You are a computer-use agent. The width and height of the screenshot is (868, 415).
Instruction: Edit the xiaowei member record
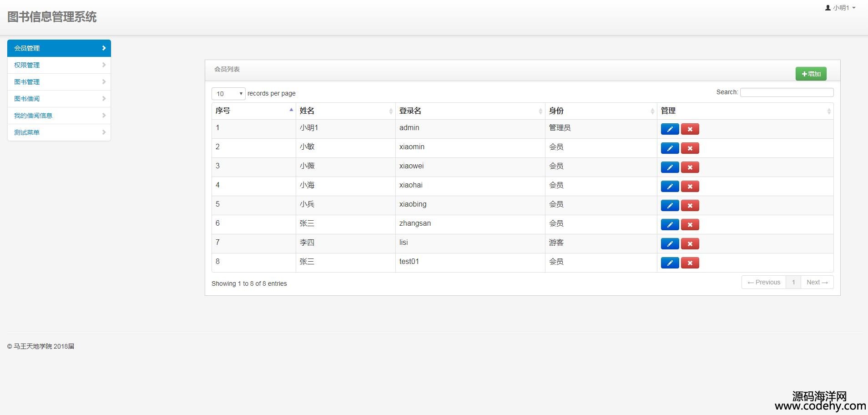click(670, 167)
